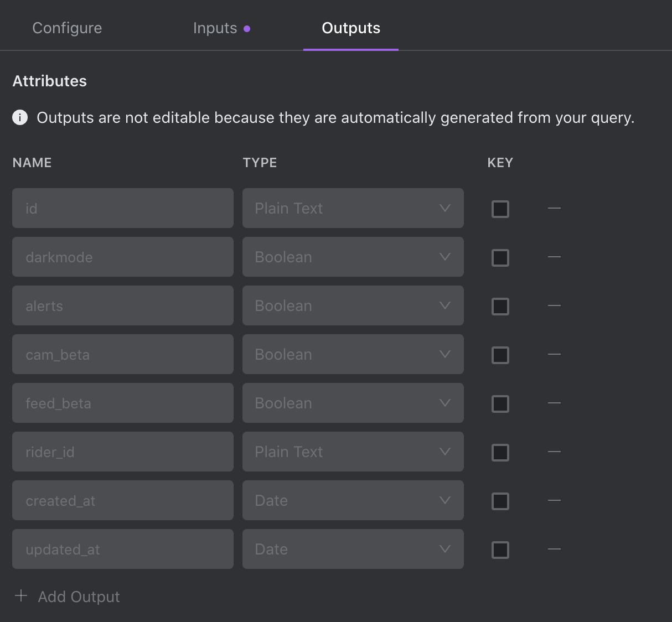Enable the Key checkbox for rider_id
The width and height of the screenshot is (672, 622).
(x=500, y=452)
